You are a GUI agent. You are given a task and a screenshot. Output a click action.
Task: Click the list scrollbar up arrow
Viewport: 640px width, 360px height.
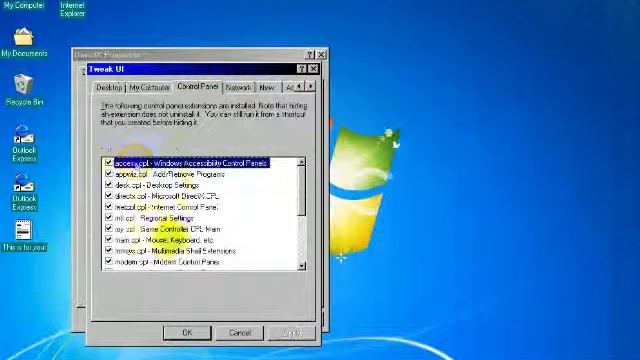point(302,162)
